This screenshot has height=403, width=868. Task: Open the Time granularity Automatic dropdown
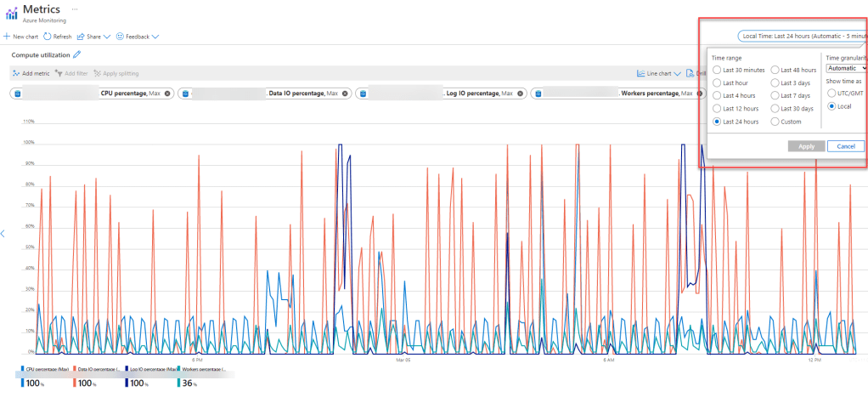click(846, 68)
